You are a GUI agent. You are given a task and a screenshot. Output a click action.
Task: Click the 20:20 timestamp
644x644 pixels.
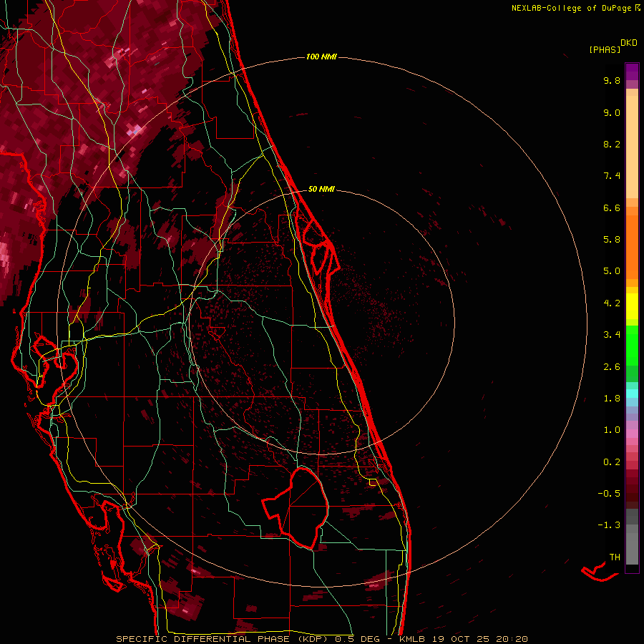click(x=512, y=639)
